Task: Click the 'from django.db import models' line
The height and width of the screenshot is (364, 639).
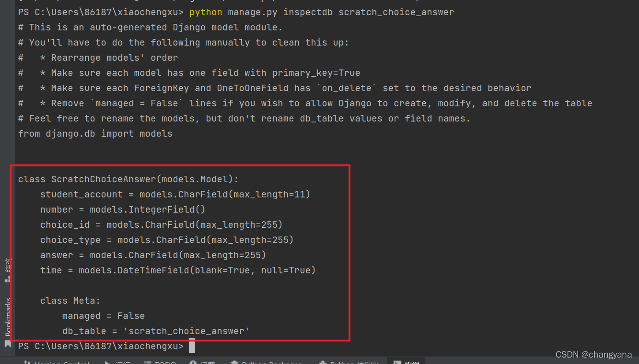Action: pyautogui.click(x=95, y=133)
